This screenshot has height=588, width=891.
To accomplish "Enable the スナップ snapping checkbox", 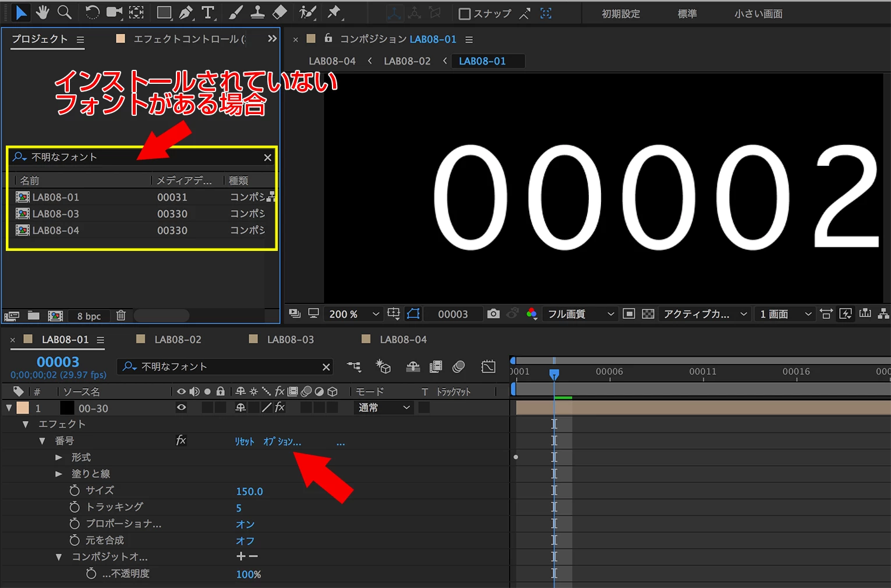I will click(x=464, y=13).
